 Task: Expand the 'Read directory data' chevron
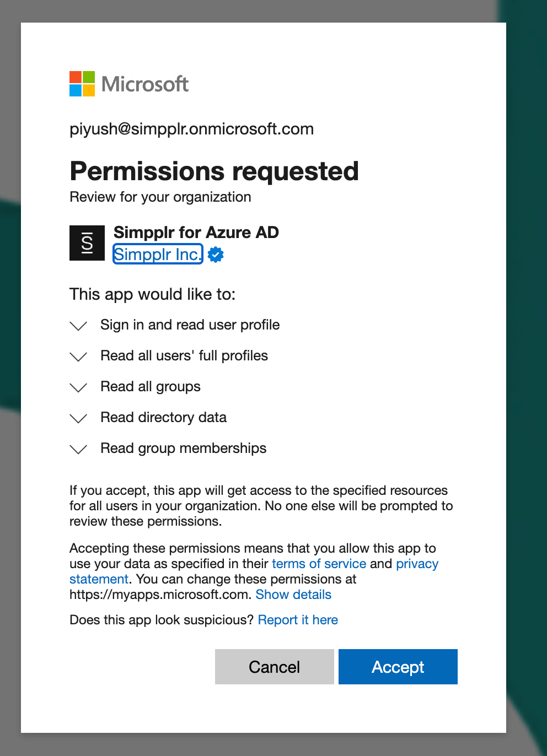[79, 418]
